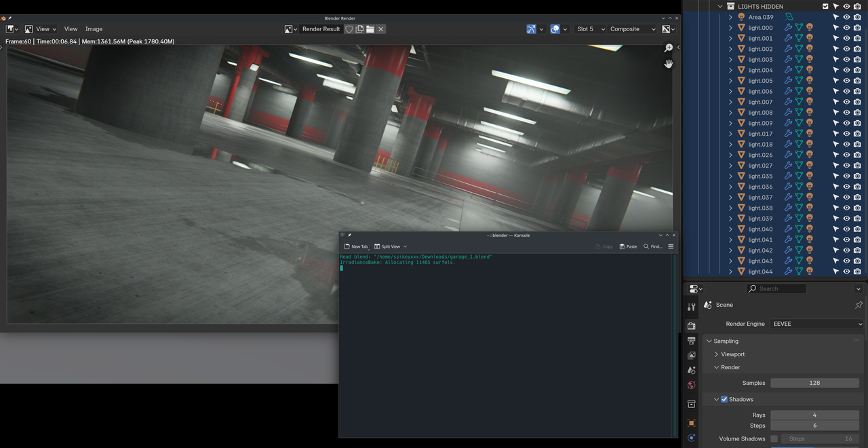The image size is (868, 448).
Task: Click Paste in the Konsole toolbar
Action: [627, 246]
